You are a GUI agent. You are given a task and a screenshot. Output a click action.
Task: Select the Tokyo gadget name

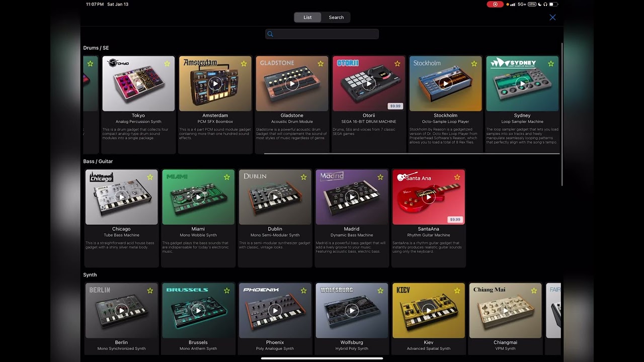click(x=138, y=116)
